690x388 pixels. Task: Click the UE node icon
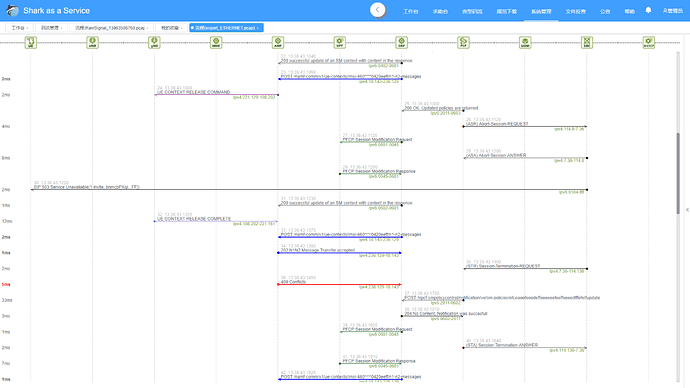coord(30,42)
